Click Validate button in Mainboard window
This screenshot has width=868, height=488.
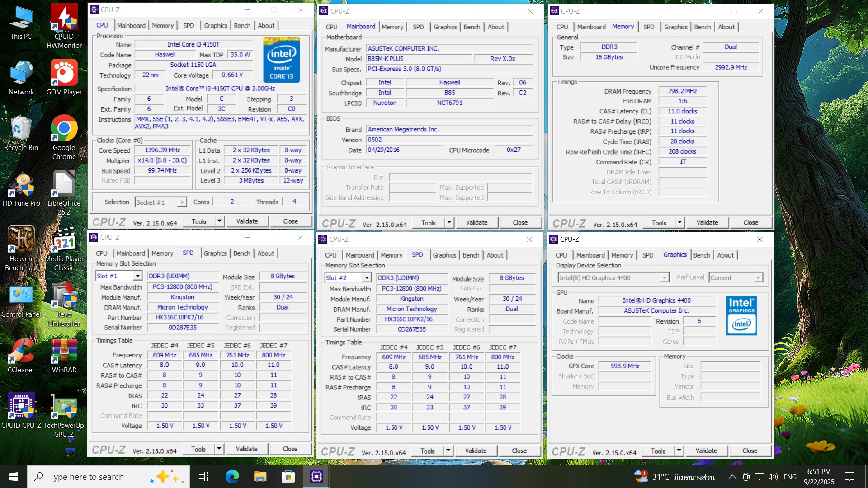(476, 223)
